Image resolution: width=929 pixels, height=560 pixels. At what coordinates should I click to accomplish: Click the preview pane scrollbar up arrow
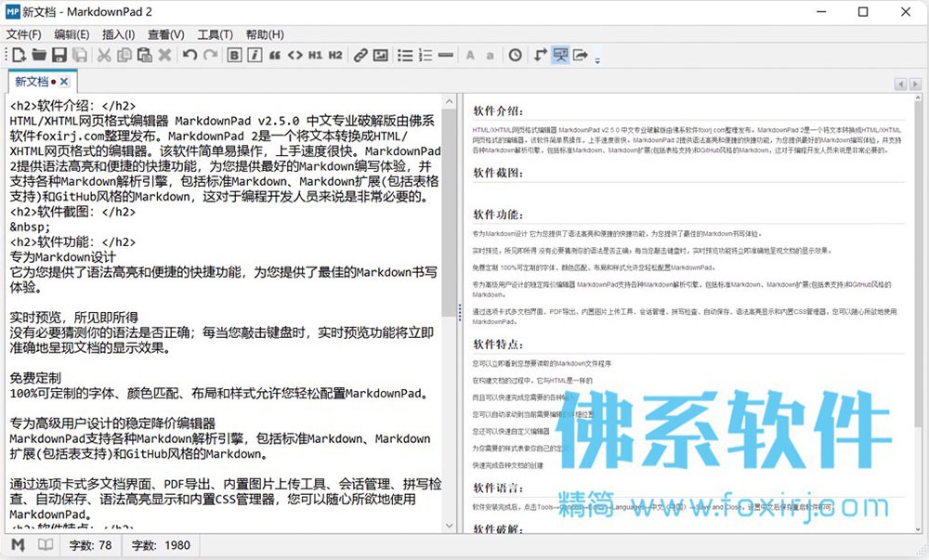[918, 98]
